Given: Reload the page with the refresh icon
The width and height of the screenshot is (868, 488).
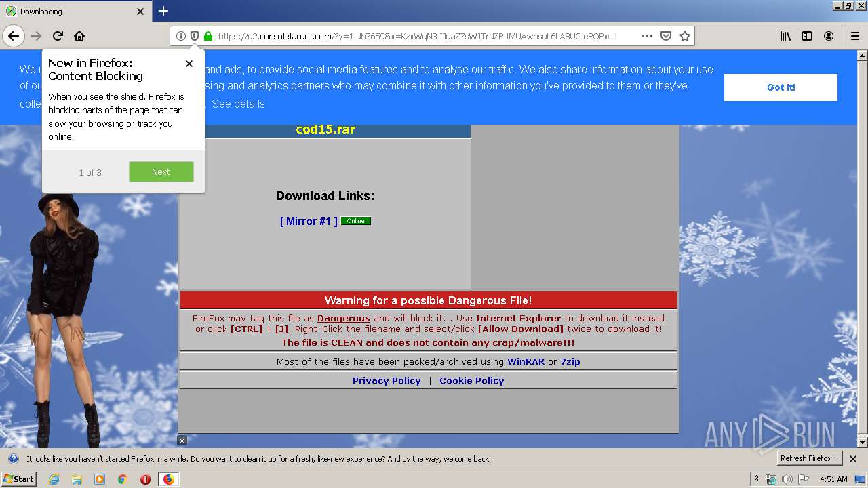Looking at the screenshot, I should click(58, 36).
